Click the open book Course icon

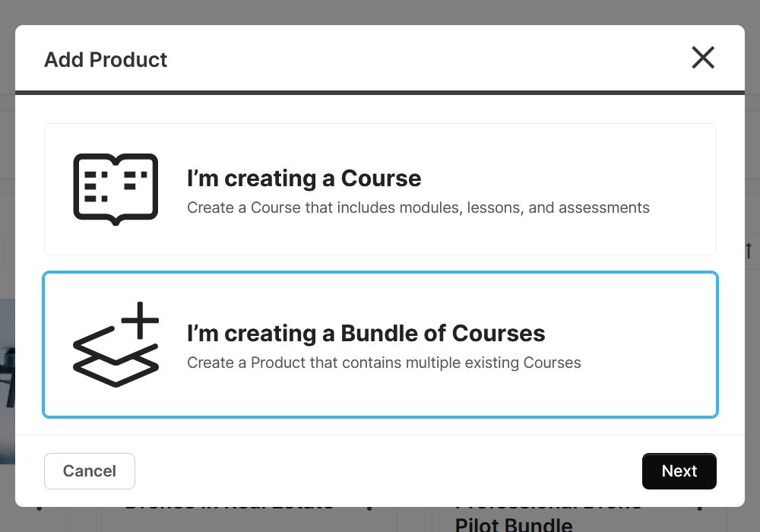tap(116, 188)
